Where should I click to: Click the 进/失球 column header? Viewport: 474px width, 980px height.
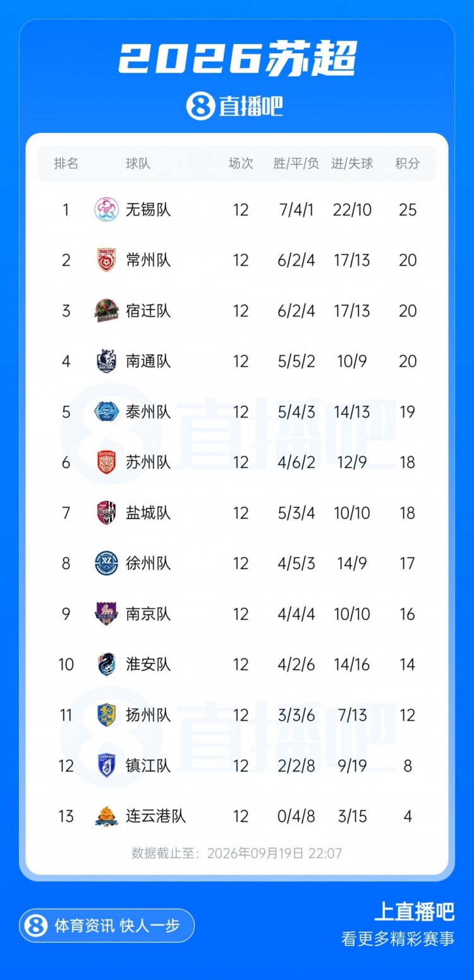(x=352, y=164)
